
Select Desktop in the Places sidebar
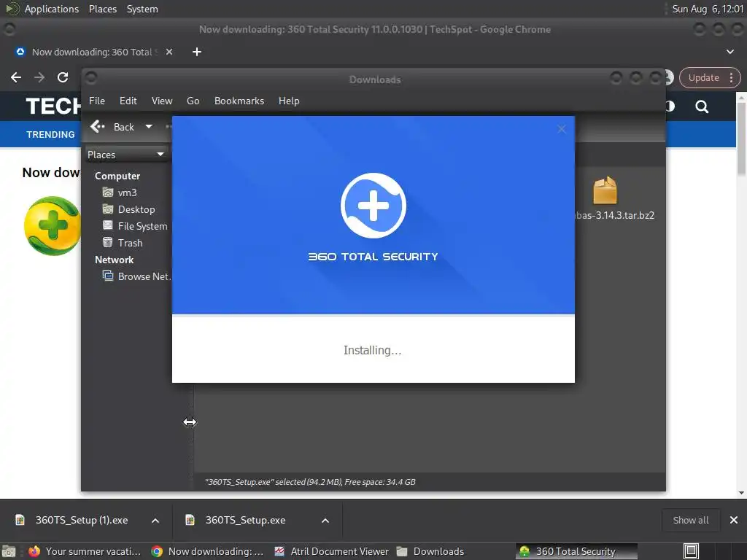136,209
